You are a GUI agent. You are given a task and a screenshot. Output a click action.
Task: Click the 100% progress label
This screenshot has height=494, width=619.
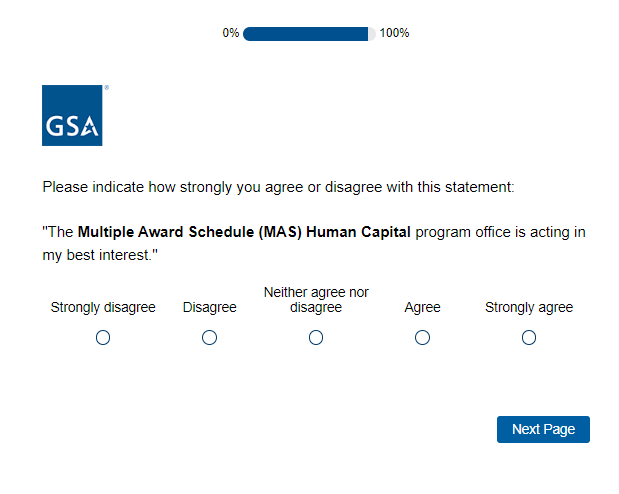click(394, 33)
